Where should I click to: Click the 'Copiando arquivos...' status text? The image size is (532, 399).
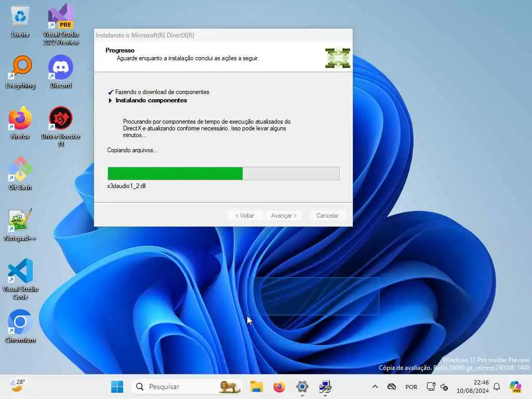tap(132, 150)
